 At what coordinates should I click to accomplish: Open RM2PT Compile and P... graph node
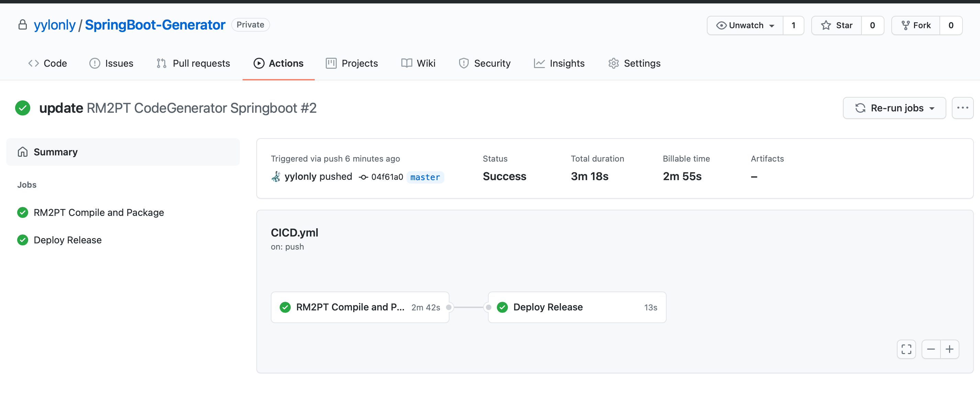click(360, 307)
